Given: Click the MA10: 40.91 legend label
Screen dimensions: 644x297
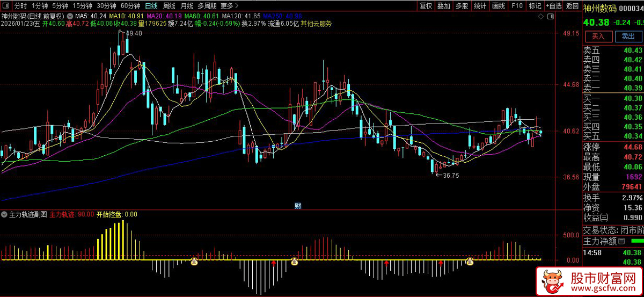Looking at the screenshot, I should point(126,17).
